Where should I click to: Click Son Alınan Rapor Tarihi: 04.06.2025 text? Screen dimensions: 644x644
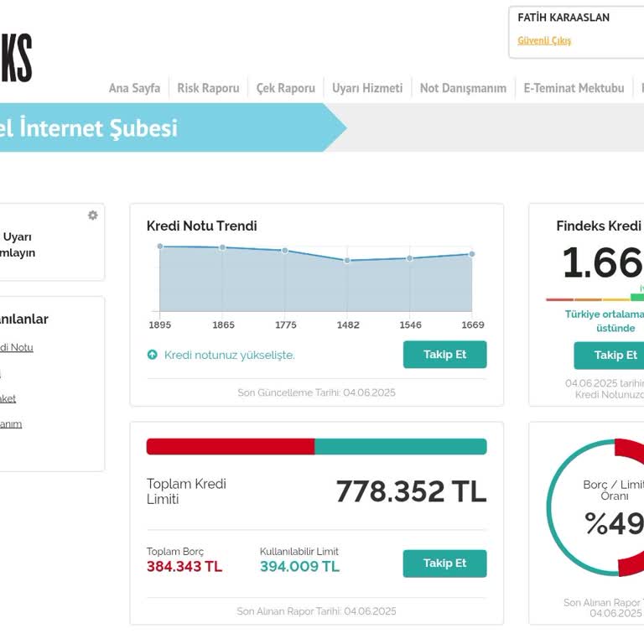coord(316,611)
